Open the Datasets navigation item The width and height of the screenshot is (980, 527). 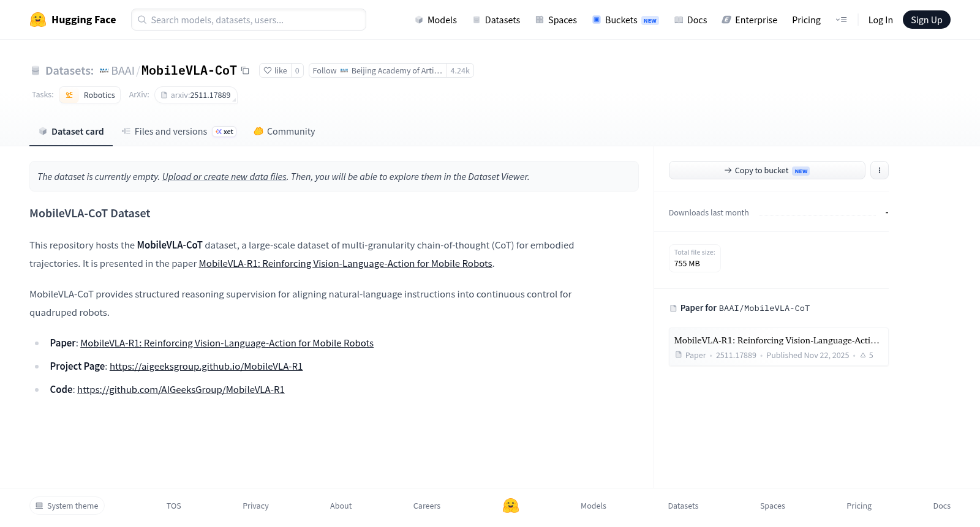496,20
